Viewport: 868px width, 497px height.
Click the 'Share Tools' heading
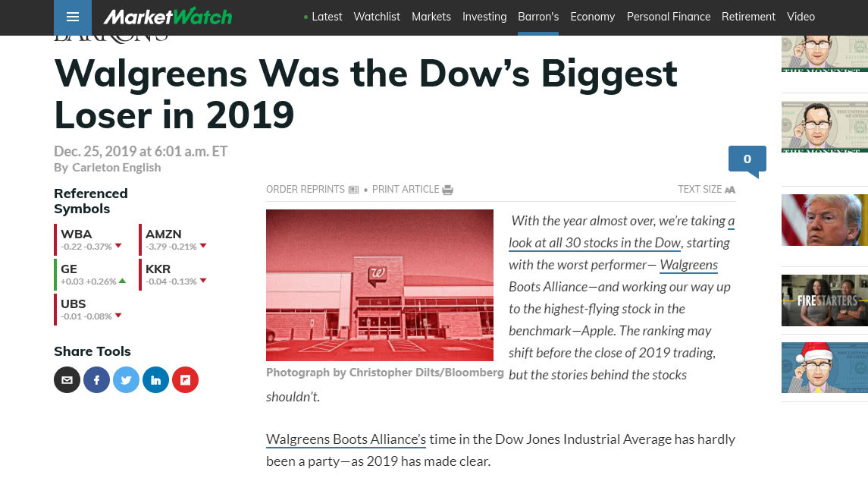click(x=92, y=351)
